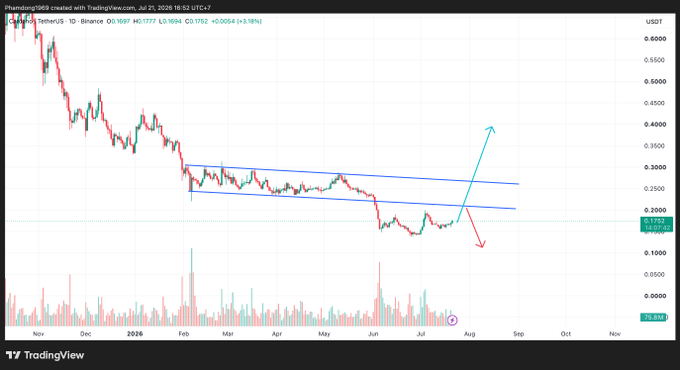Select the Cardano / TetherUS symbol title
The width and height of the screenshot is (680, 370).
[56, 21]
